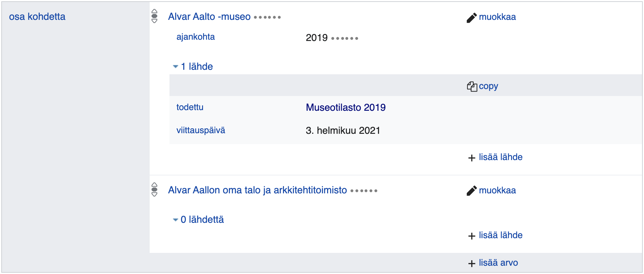Expand the 0 lähdettä references section
This screenshot has height=274, width=644.
coord(198,220)
